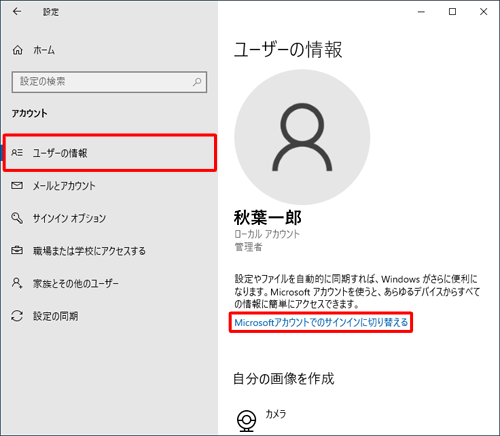Click the large user profile avatar

[302, 137]
